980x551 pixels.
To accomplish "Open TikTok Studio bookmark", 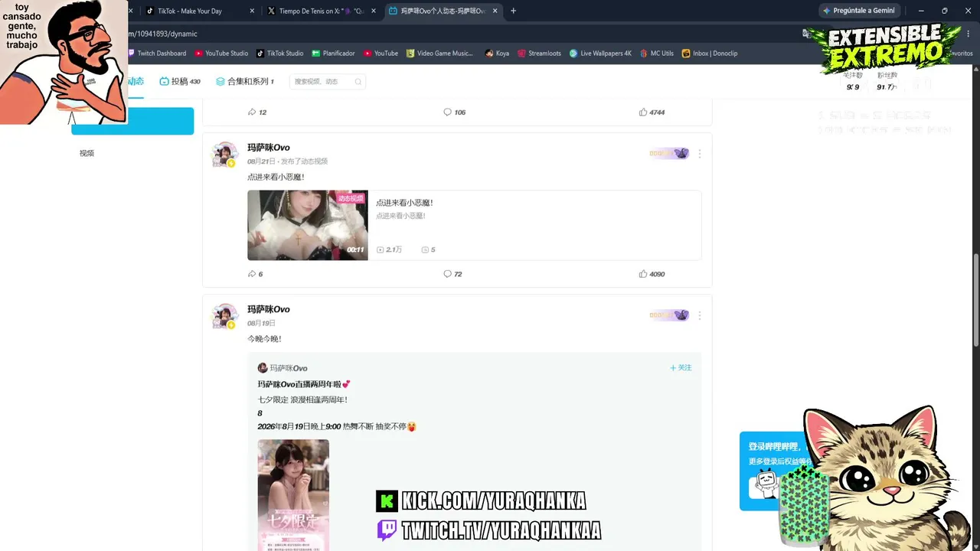I will click(x=280, y=54).
